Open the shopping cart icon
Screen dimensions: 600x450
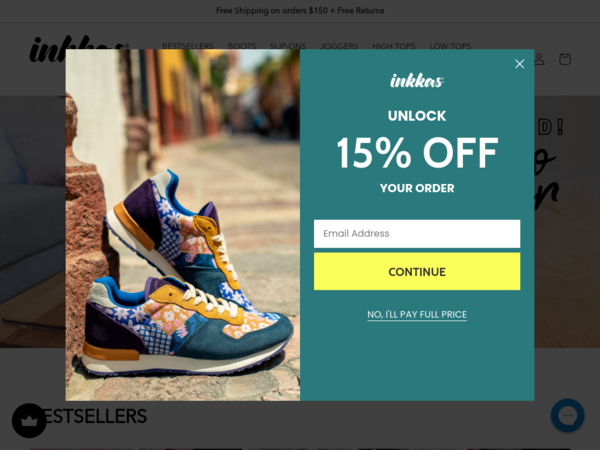pos(565,59)
